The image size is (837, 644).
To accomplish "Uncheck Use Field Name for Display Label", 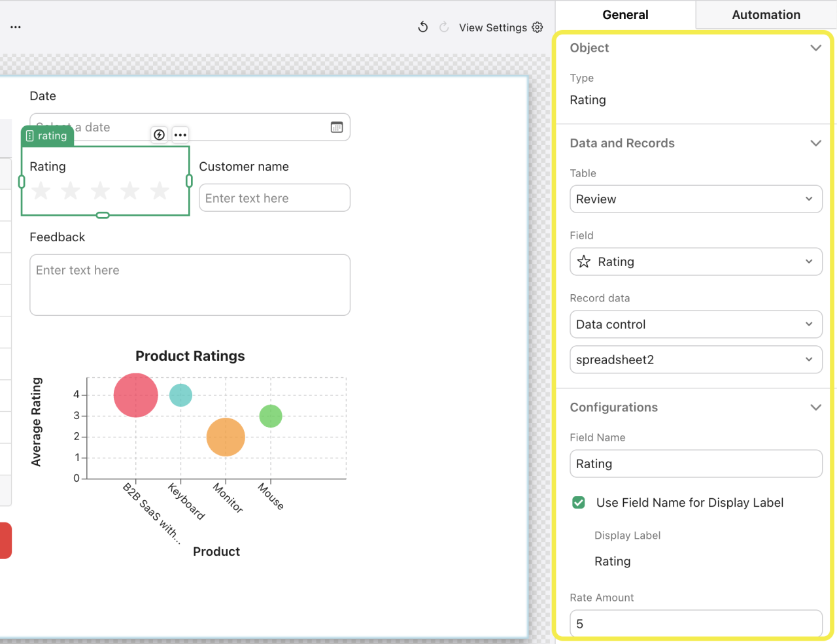I will click(579, 503).
